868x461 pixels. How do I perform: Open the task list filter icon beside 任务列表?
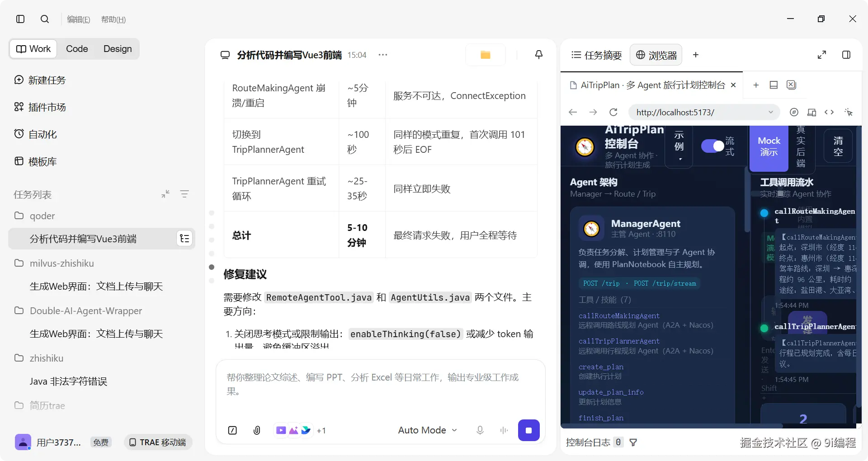click(184, 194)
